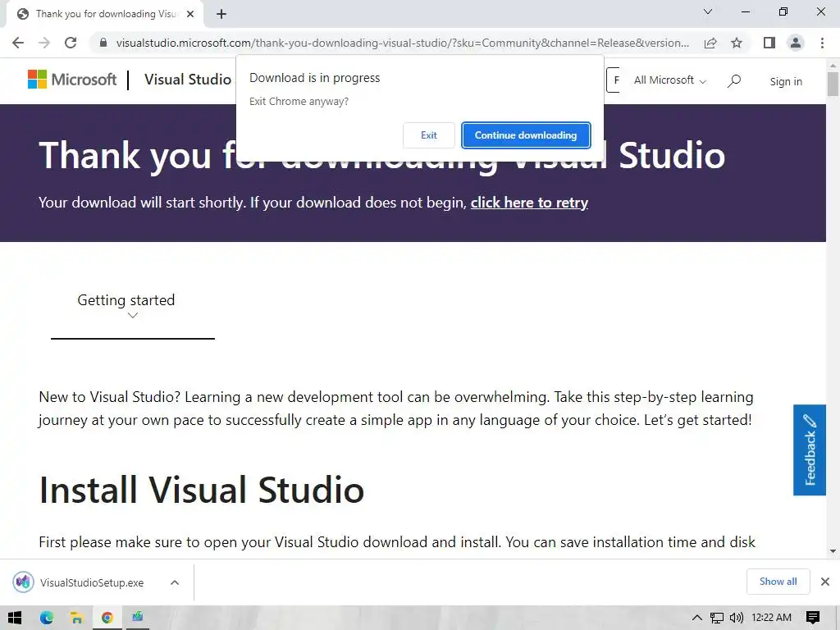Viewport: 840px width, 630px height.
Task: Open the tab search chevron
Action: [x=708, y=11]
